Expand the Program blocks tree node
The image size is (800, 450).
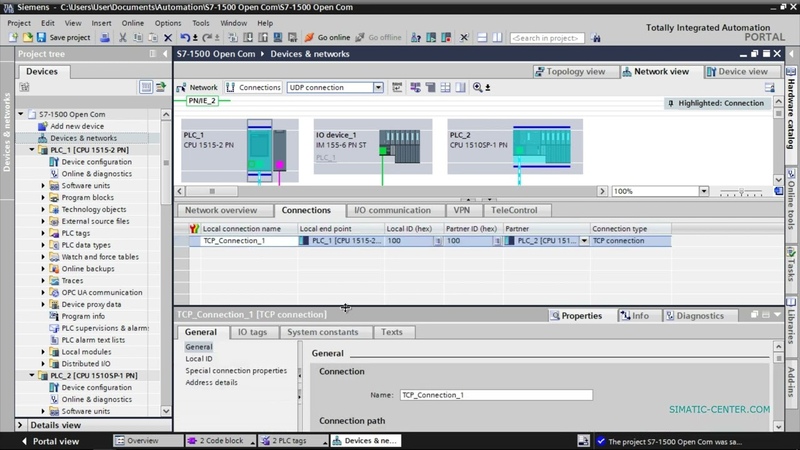43,197
